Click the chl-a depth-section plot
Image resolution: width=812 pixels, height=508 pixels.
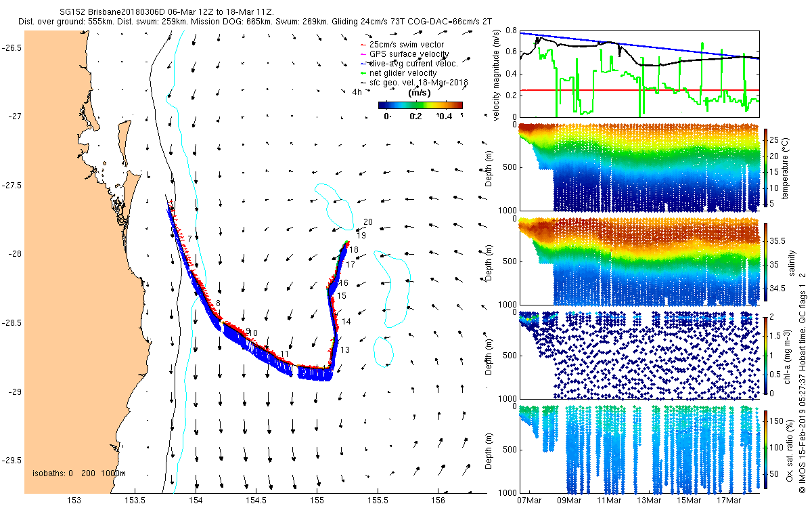pos(639,356)
